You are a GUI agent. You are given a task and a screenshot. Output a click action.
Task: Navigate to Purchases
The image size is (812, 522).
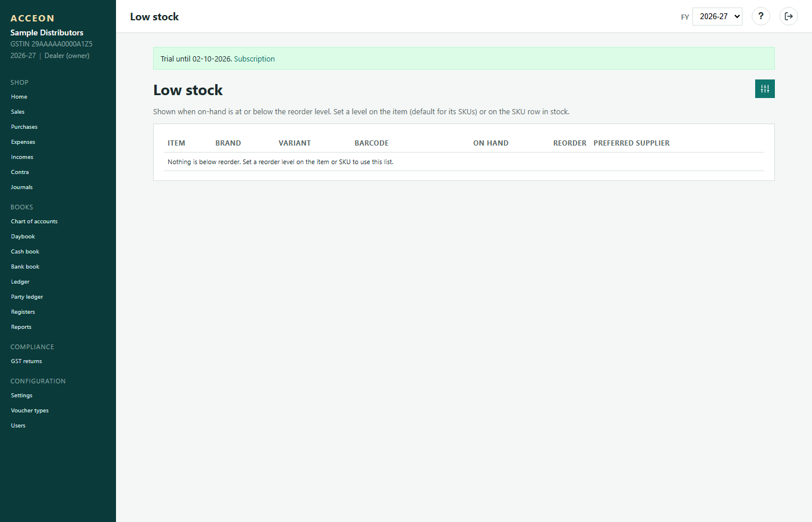click(x=24, y=127)
